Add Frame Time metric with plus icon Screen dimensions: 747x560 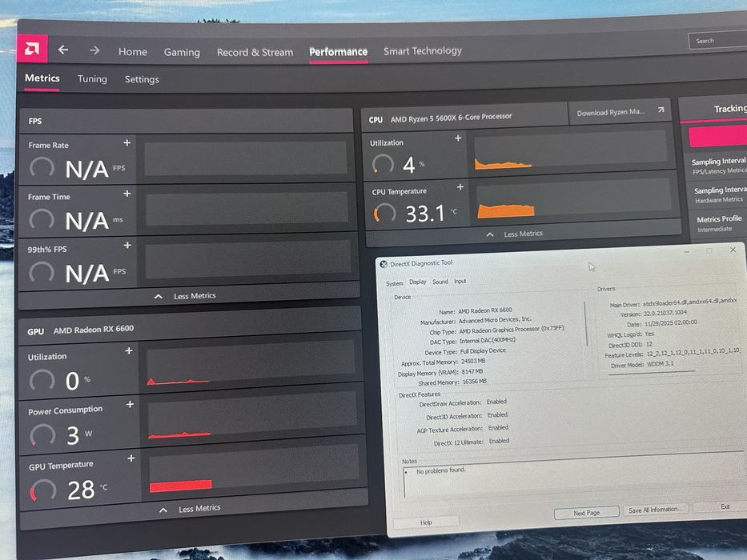(x=127, y=194)
